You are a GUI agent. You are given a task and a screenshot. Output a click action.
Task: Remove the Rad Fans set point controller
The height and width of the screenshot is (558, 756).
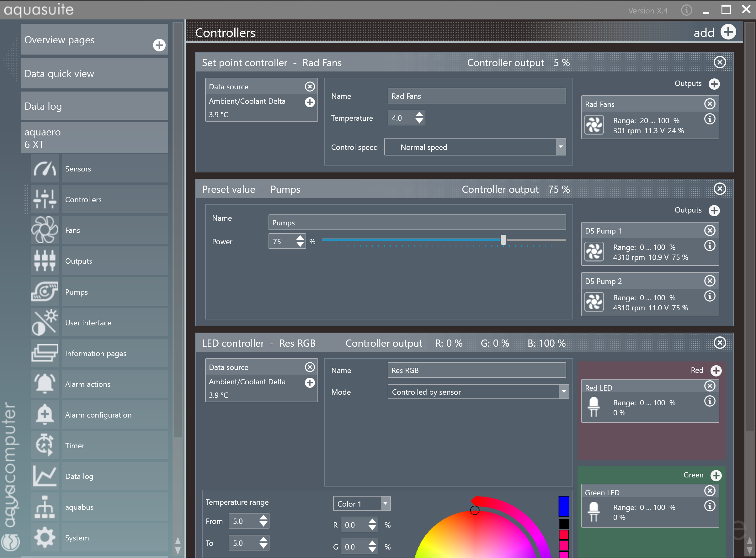[720, 62]
